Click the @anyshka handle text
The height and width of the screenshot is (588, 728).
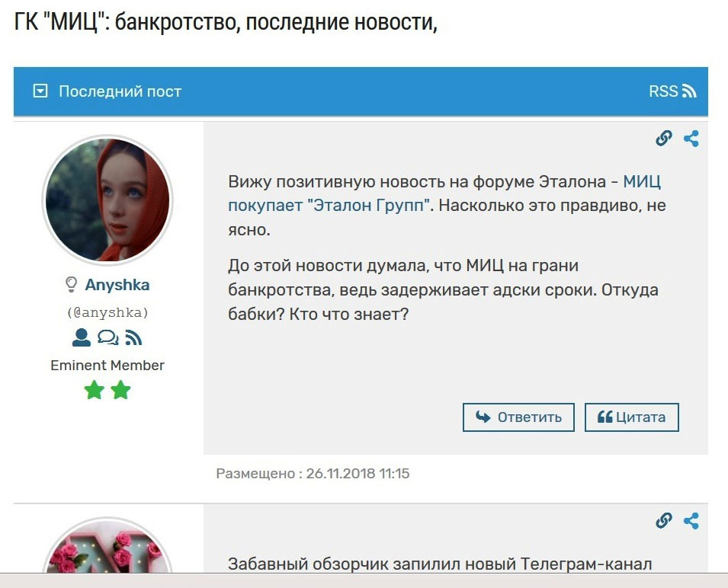pyautogui.click(x=107, y=312)
